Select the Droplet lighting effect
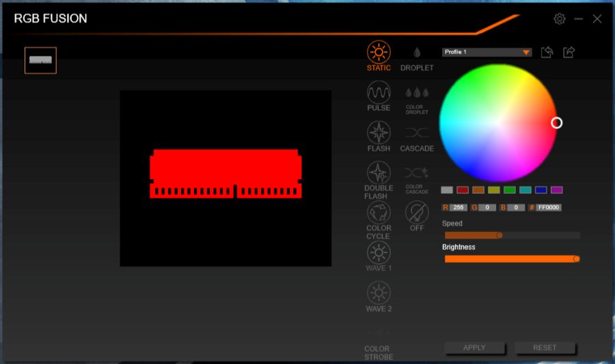This screenshot has height=364, width=615. (x=417, y=59)
